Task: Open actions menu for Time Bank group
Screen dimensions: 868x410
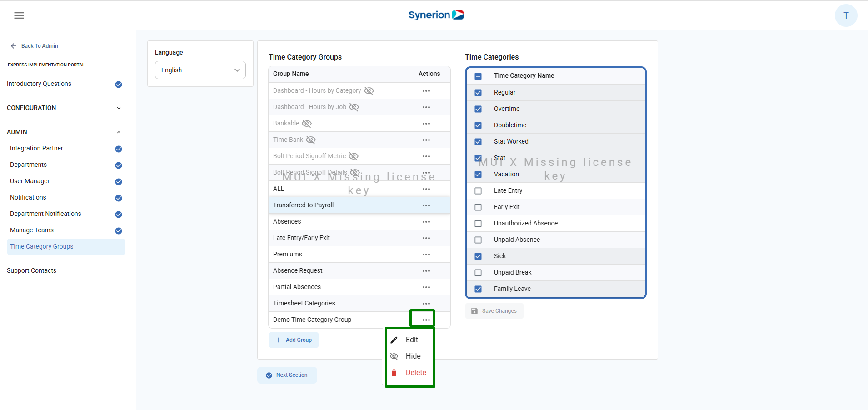Action: pos(426,140)
